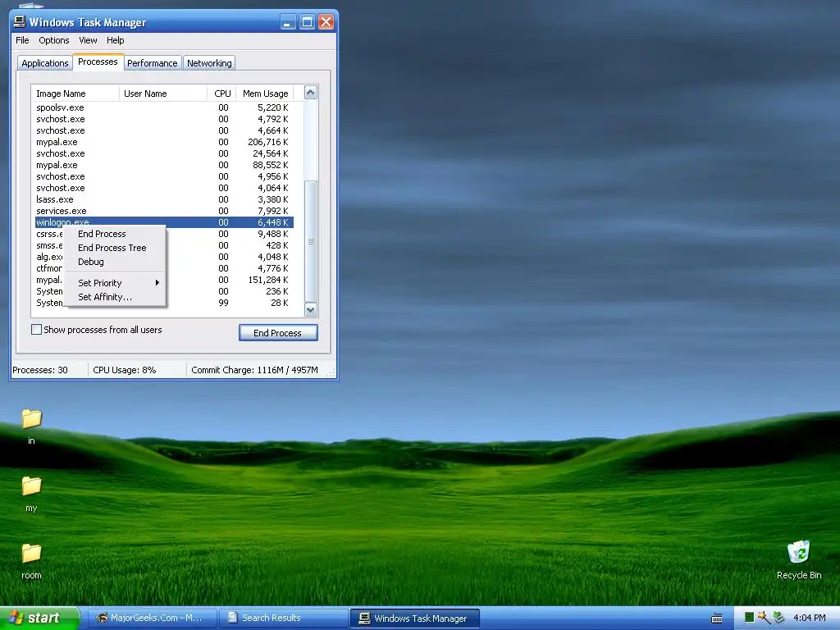Select the spoolsv.exe process row

point(164,107)
